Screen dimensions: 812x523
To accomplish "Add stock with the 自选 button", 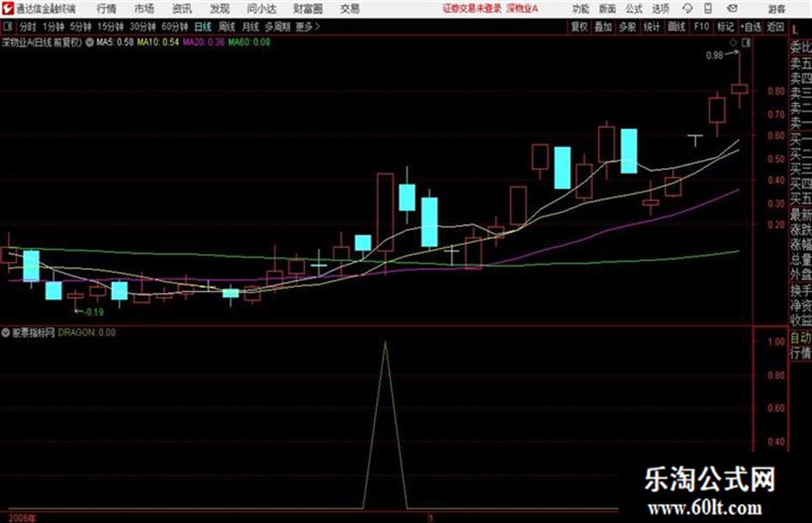I will (750, 27).
